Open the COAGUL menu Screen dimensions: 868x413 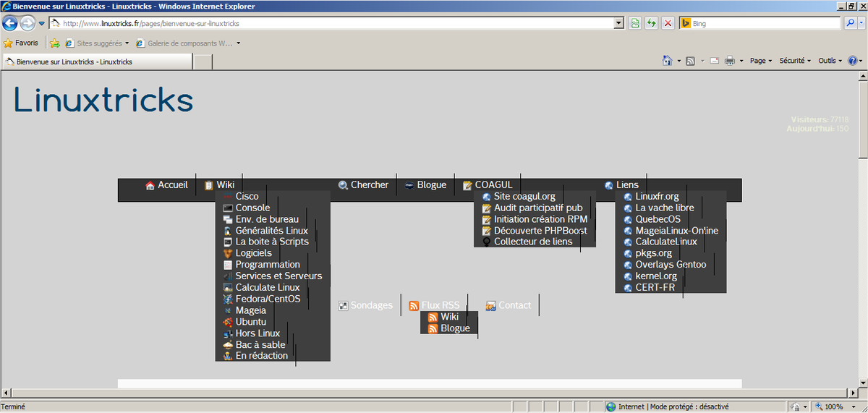pos(488,185)
